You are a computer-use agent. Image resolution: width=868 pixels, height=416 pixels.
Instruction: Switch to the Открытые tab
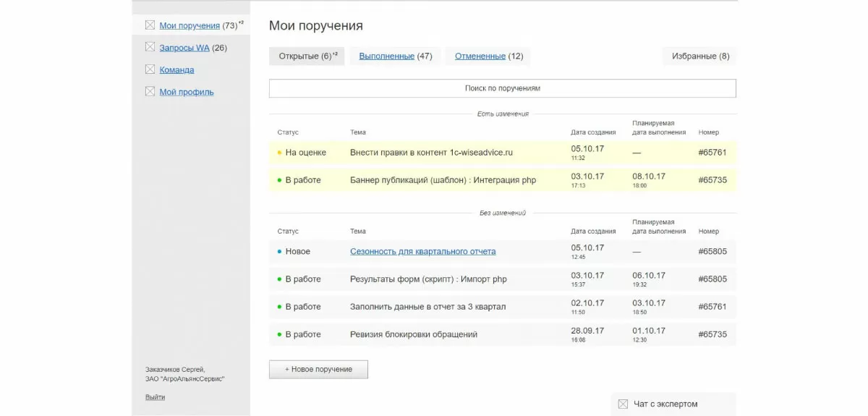tap(307, 56)
